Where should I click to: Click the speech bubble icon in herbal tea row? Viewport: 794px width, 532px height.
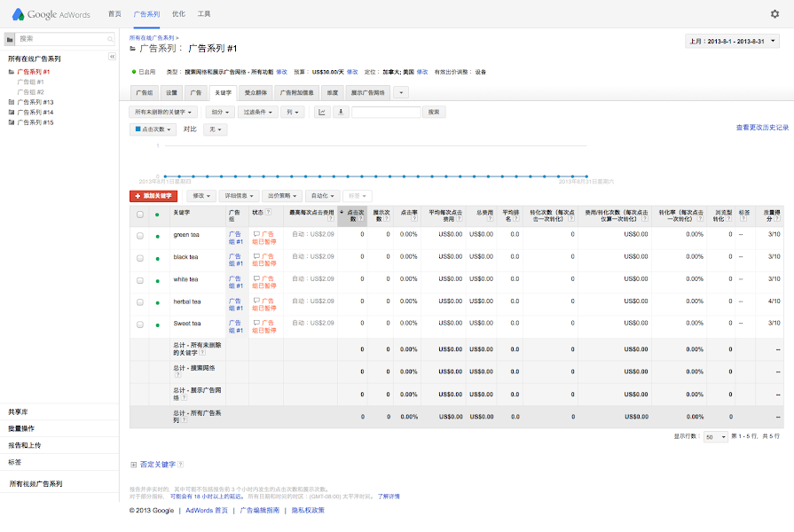[x=256, y=301]
